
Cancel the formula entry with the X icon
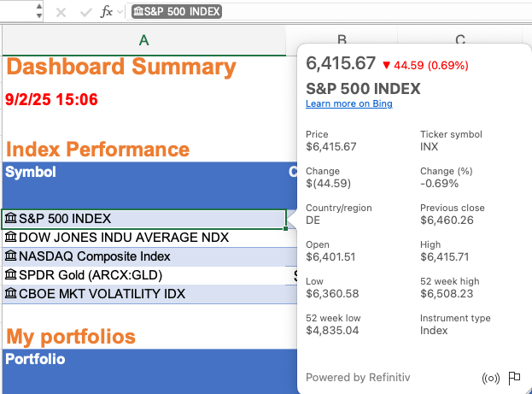click(61, 12)
